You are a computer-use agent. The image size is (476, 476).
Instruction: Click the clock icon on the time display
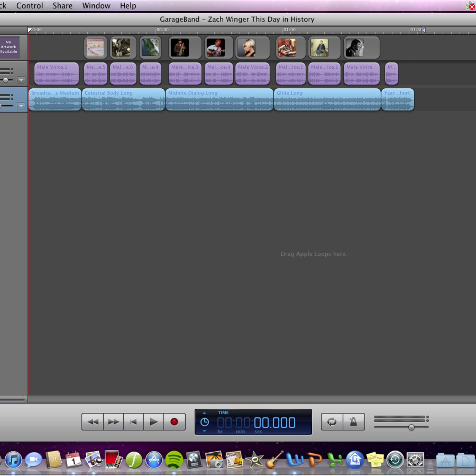[x=204, y=422]
